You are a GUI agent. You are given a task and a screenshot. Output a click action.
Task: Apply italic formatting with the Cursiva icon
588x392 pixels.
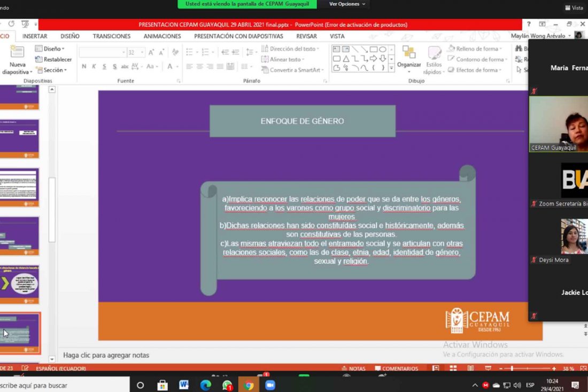[94, 66]
